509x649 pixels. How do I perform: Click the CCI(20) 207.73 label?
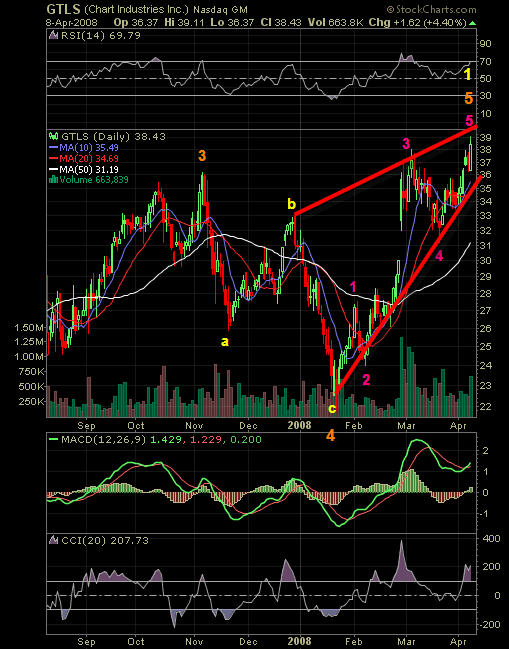105,540
